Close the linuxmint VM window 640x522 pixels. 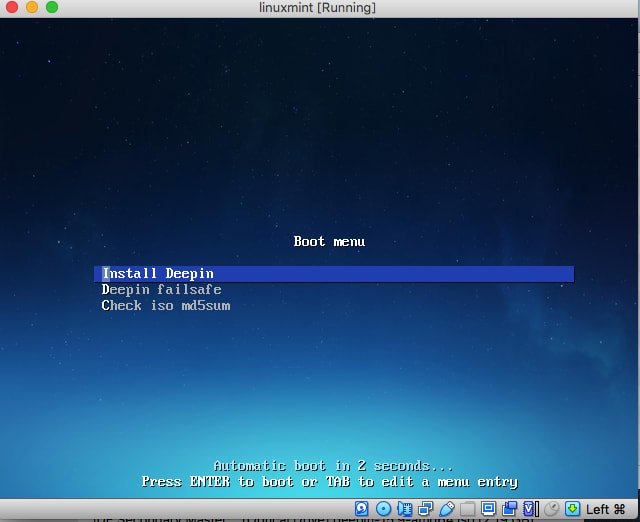click(x=12, y=7)
